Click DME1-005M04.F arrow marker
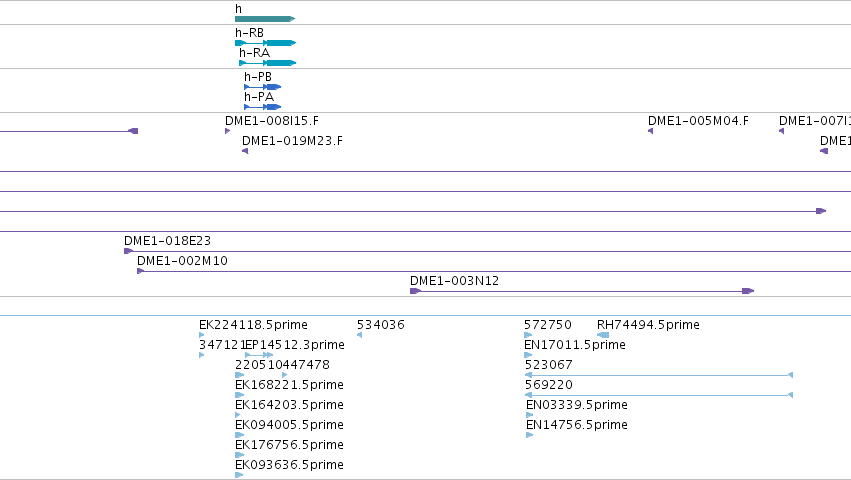The width and height of the screenshot is (851, 480). [650, 131]
